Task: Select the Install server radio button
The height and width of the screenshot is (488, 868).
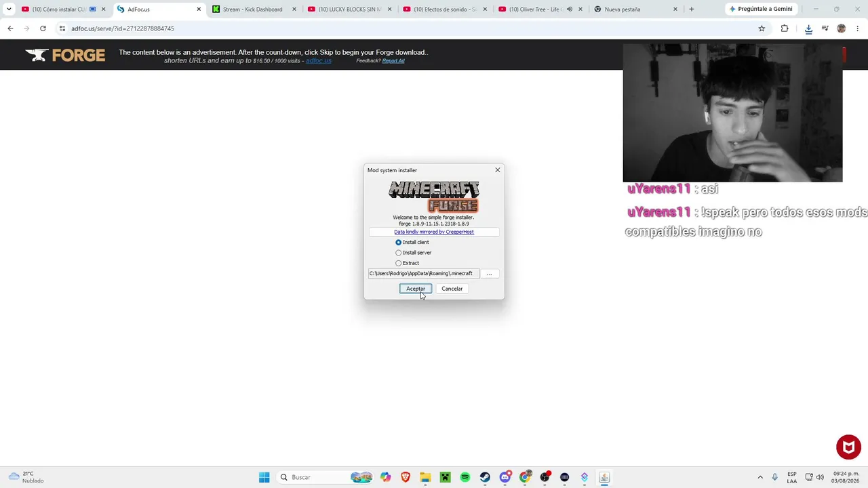Action: [398, 253]
